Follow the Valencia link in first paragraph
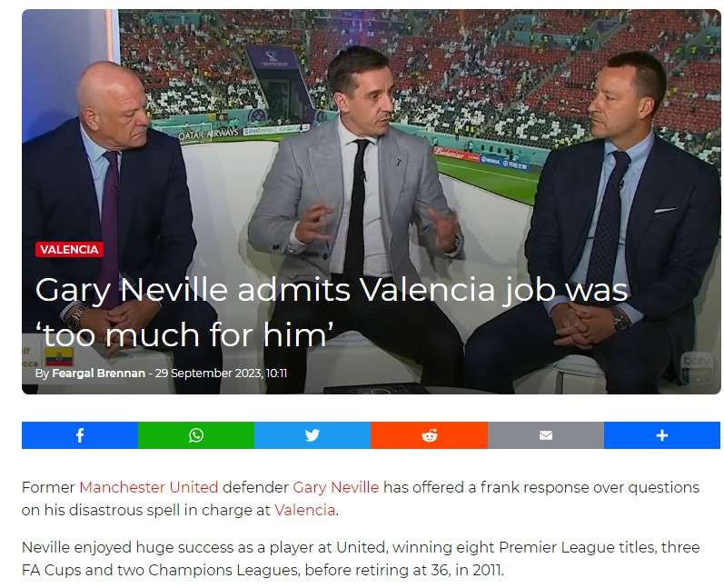The height and width of the screenshot is (588, 724). 304,510
